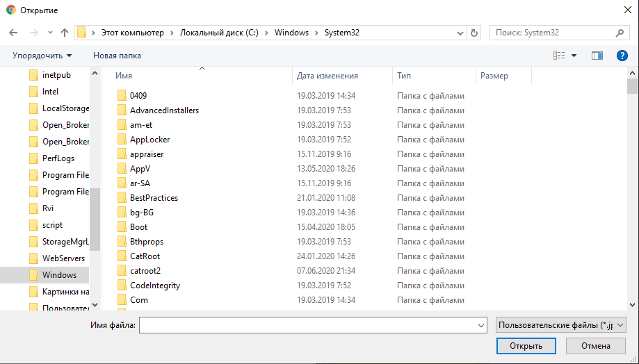Open file name history dropdown arrow
This screenshot has width=639, height=364.
pyautogui.click(x=481, y=325)
